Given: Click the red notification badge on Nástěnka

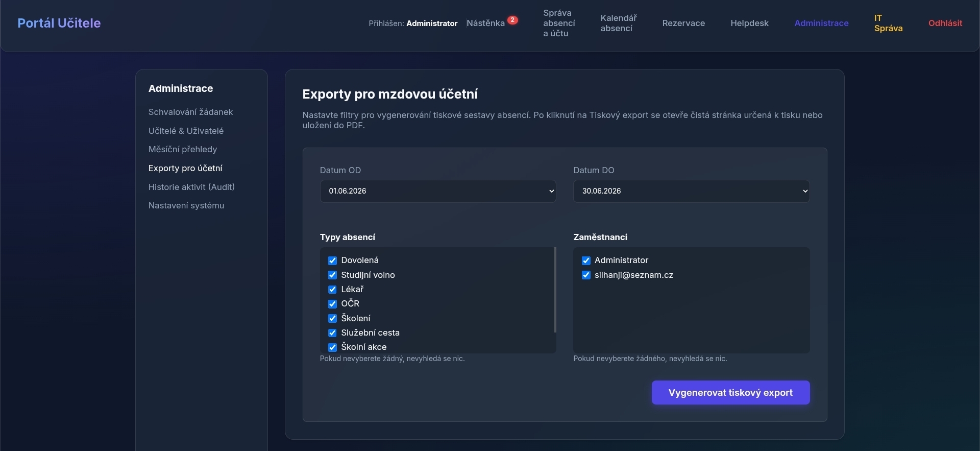Looking at the screenshot, I should 512,20.
